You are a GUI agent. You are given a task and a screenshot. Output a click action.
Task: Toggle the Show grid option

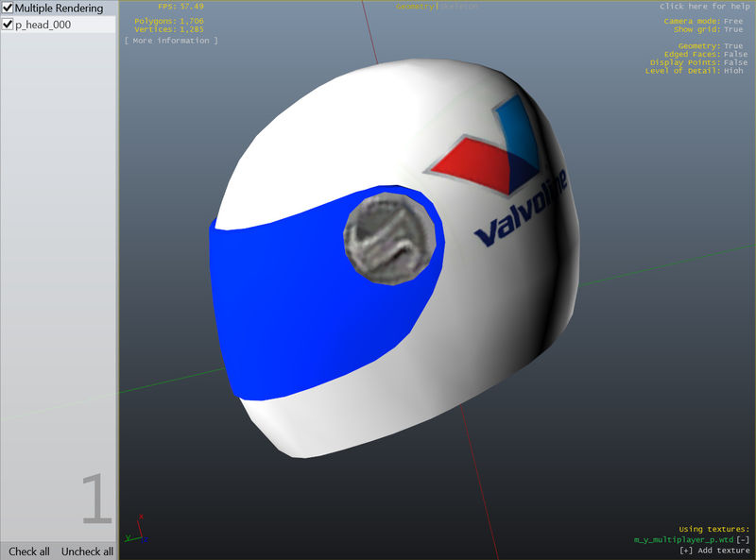click(x=708, y=29)
